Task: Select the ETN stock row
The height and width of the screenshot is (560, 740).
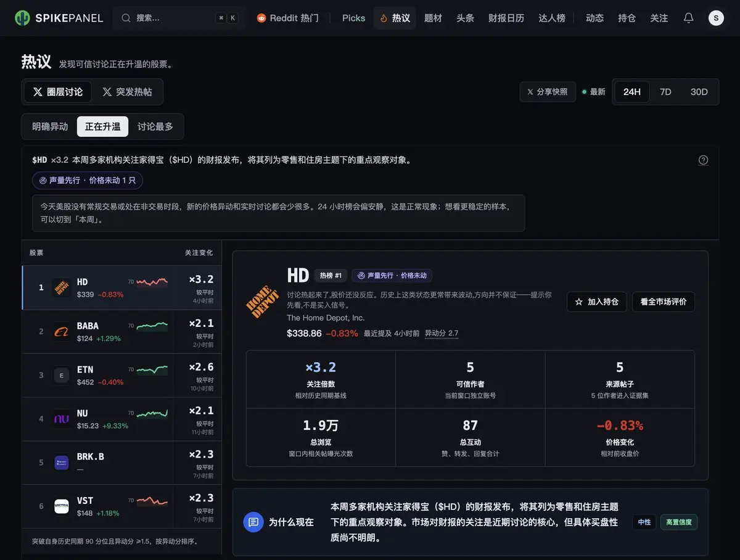Action: (x=121, y=375)
